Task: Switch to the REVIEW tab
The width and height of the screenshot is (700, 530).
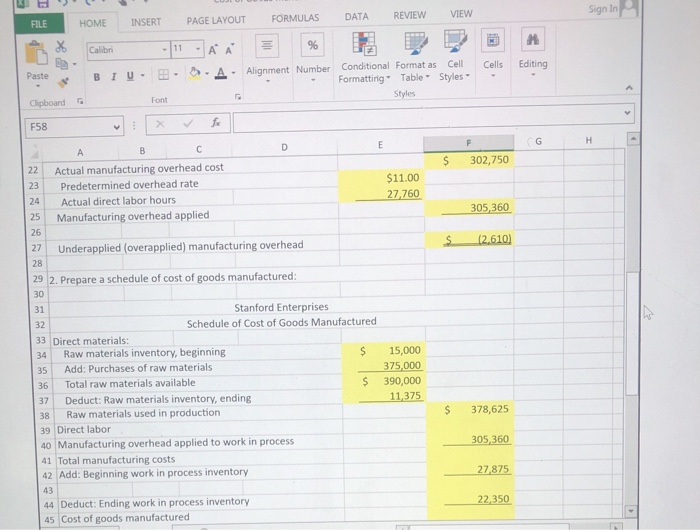Action: pos(409,15)
